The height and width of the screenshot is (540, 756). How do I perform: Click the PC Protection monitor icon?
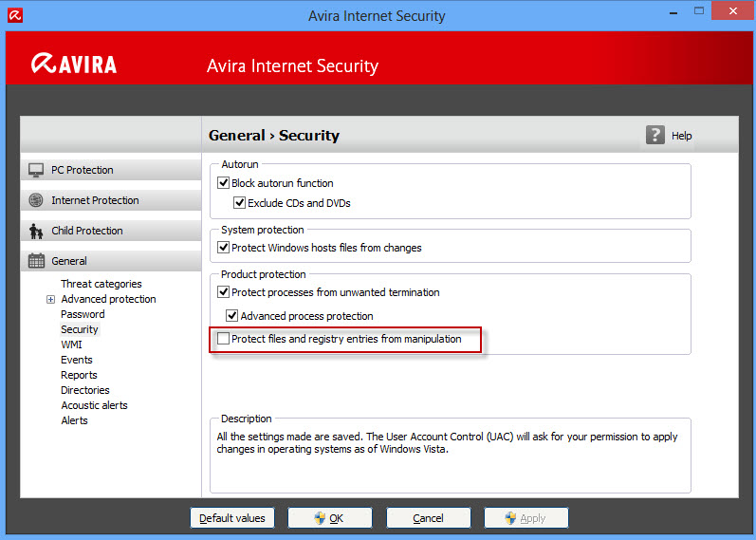[36, 170]
